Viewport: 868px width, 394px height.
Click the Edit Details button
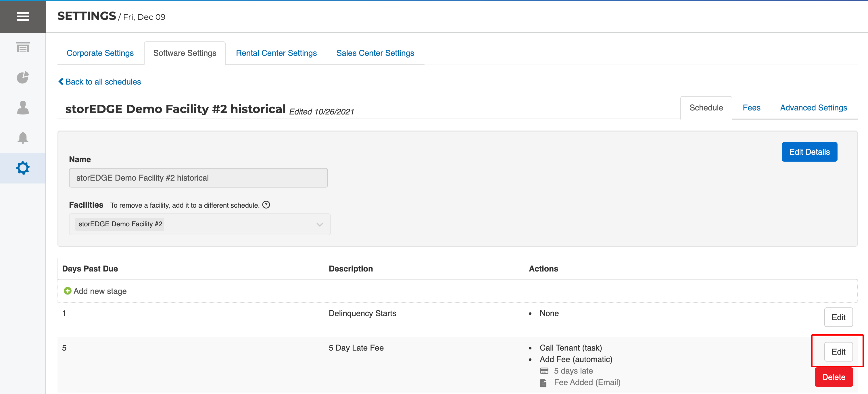809,152
